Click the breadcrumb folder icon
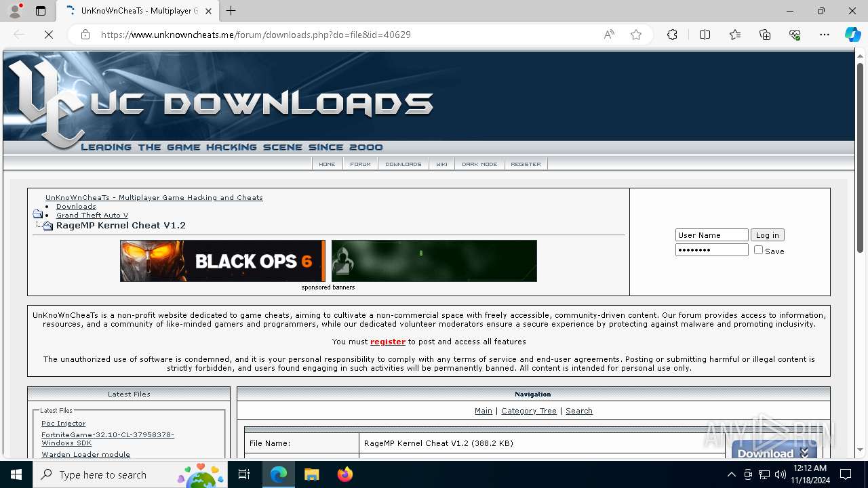 (37, 214)
